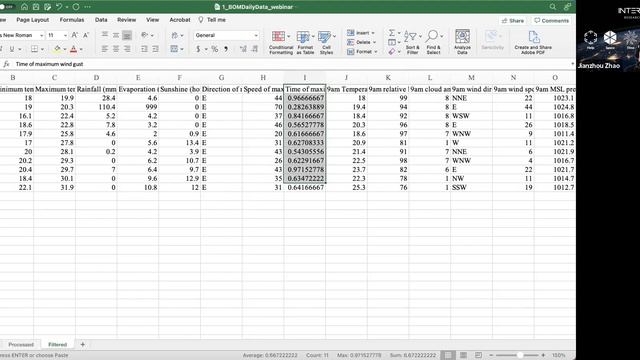Increase font size with larger A icon

74,36
